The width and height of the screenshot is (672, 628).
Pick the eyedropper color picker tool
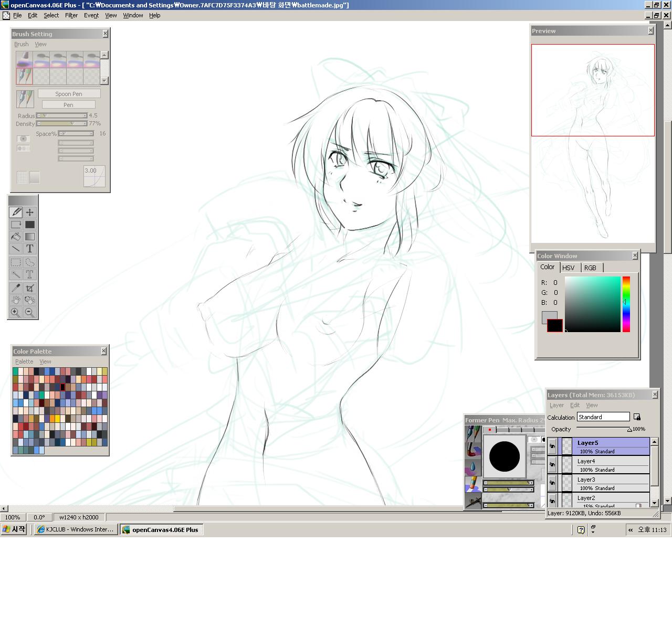(16, 288)
